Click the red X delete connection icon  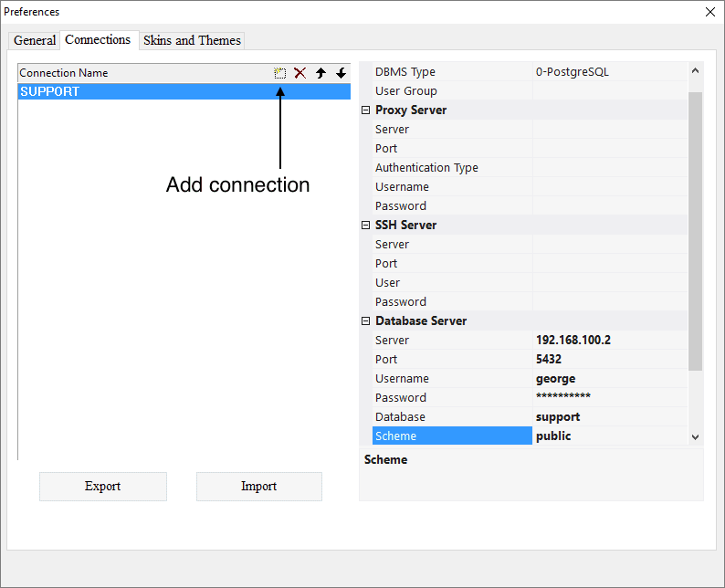[x=299, y=73]
